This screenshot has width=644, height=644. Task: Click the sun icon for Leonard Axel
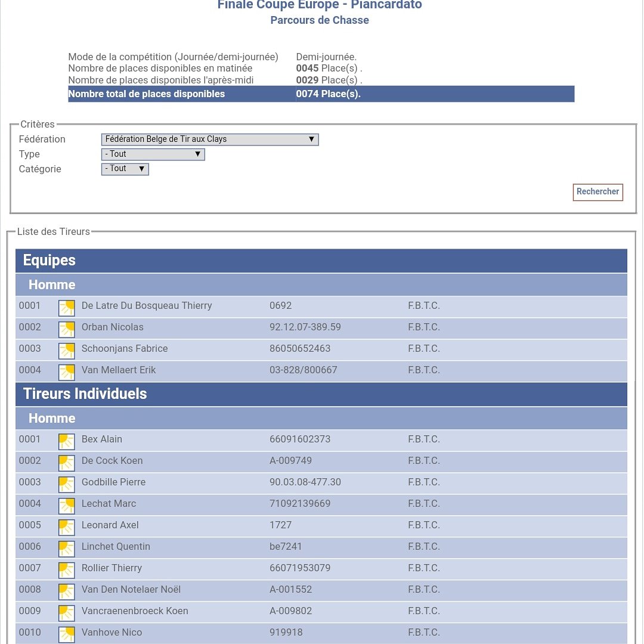67,527
